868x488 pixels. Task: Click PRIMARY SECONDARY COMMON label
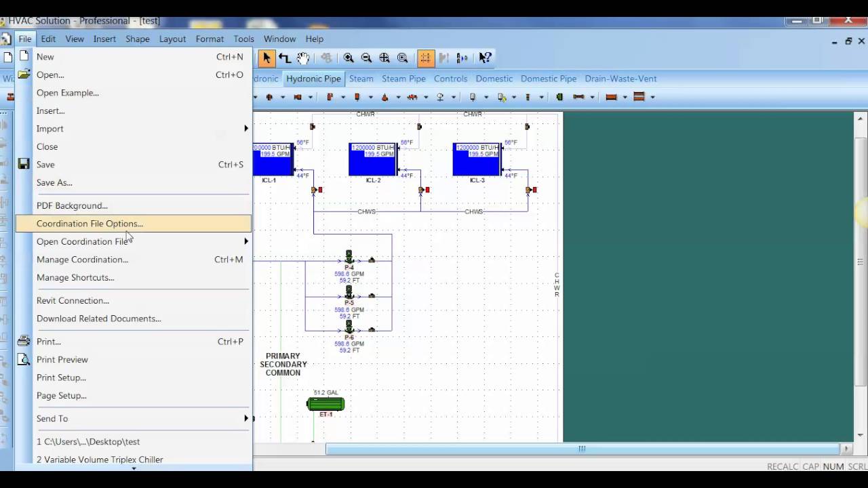[283, 364]
